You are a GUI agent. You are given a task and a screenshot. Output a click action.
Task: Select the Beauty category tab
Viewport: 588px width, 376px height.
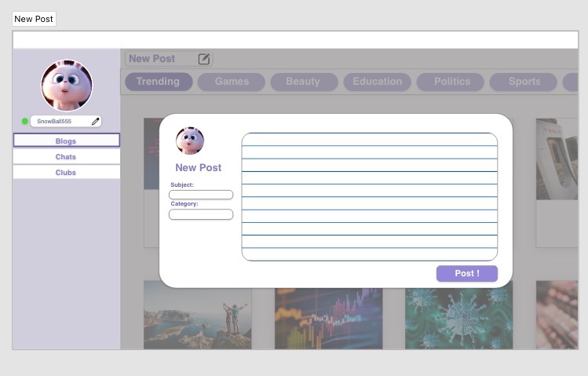point(304,82)
